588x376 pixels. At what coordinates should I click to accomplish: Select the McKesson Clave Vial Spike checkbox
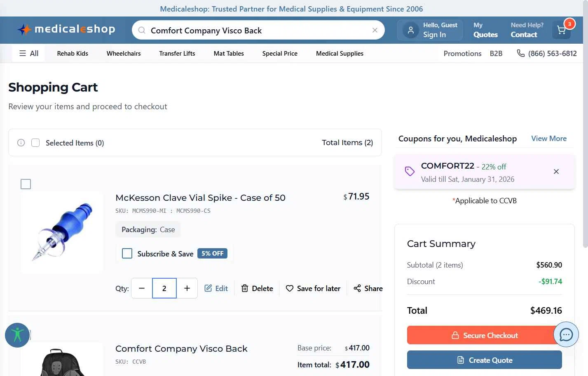click(26, 184)
